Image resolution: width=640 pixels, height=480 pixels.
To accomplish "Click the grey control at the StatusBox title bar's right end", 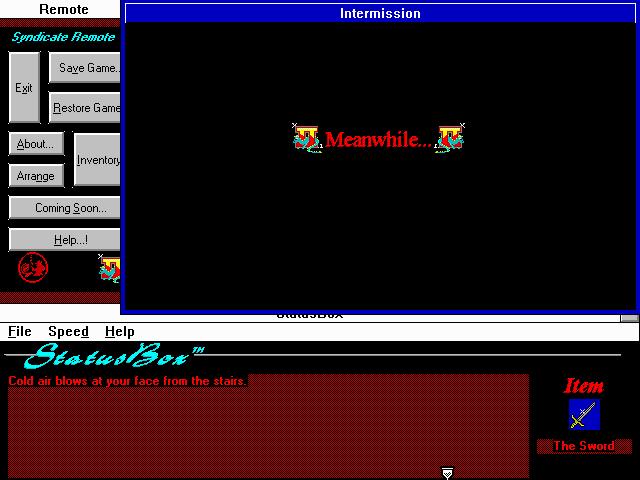I will pyautogui.click(x=629, y=318).
